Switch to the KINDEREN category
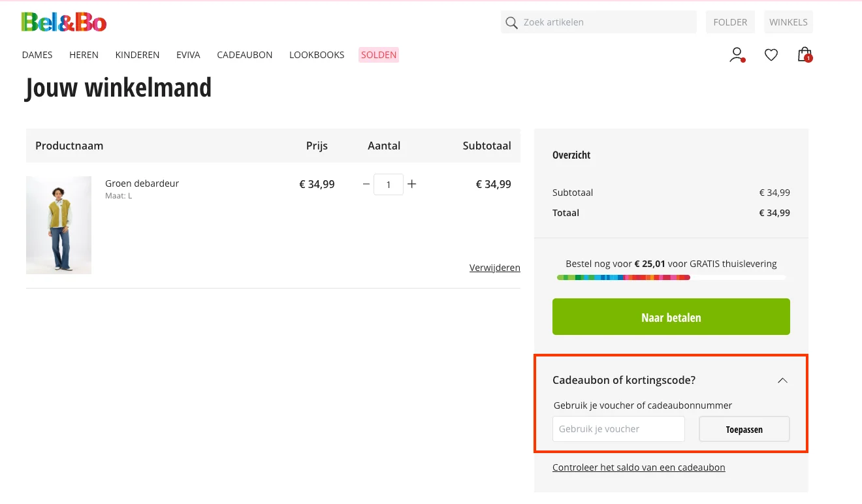 [x=137, y=55]
